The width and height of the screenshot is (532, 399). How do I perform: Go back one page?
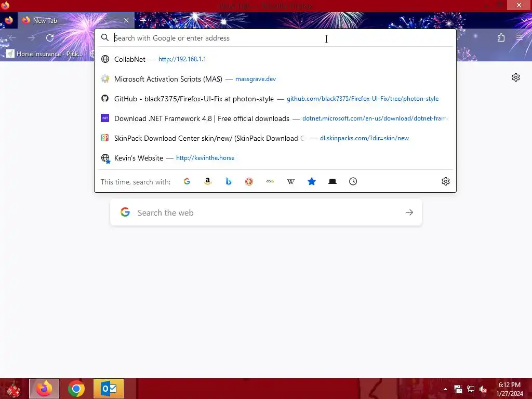coord(12,37)
